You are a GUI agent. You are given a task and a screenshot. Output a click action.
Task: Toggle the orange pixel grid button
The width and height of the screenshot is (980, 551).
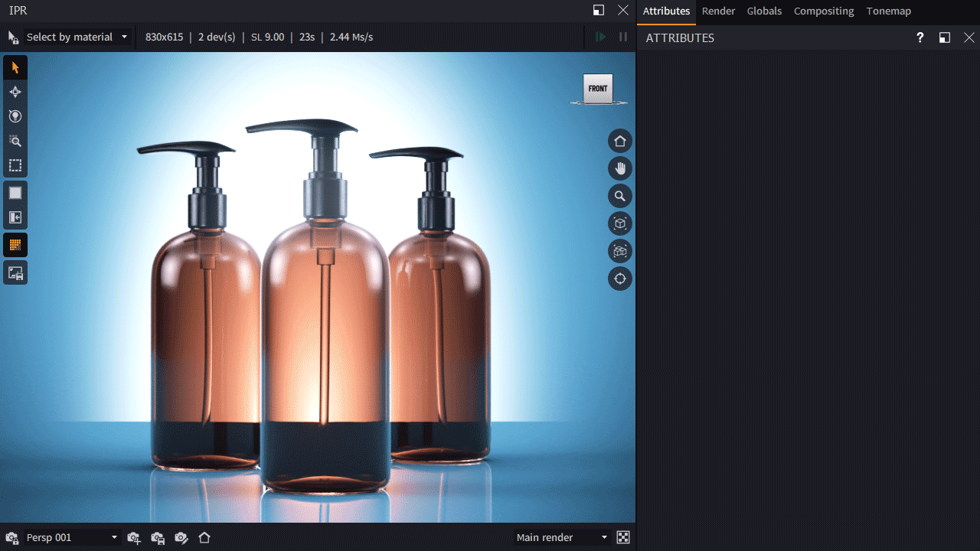pos(15,245)
